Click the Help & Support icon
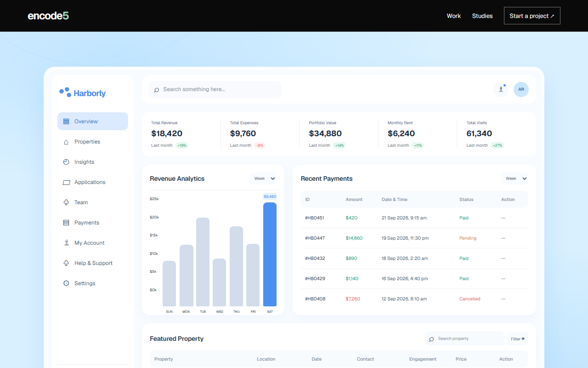This screenshot has width=588, height=368. [x=66, y=263]
